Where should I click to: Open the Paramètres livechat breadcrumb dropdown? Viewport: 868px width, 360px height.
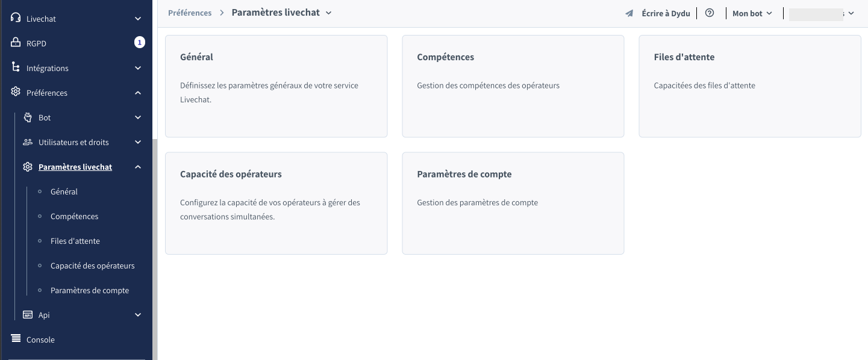tap(329, 13)
